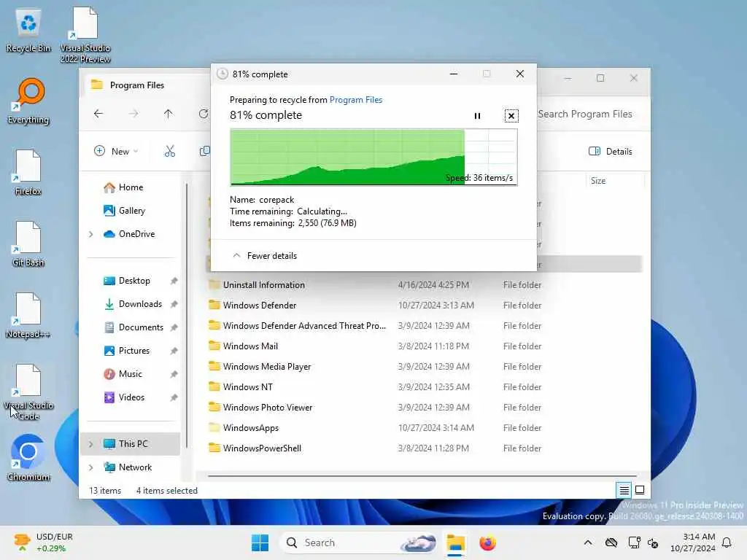747x560 pixels.
Task: Expand the Network tree node
Action: (90, 467)
